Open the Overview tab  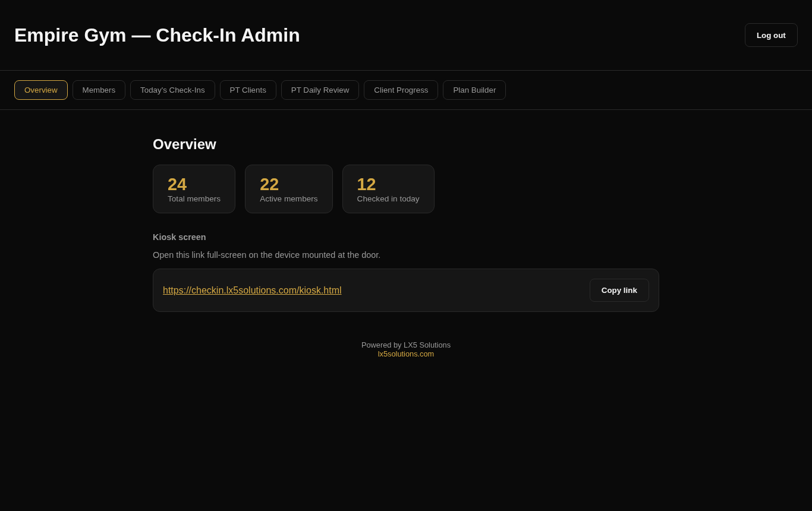(41, 90)
